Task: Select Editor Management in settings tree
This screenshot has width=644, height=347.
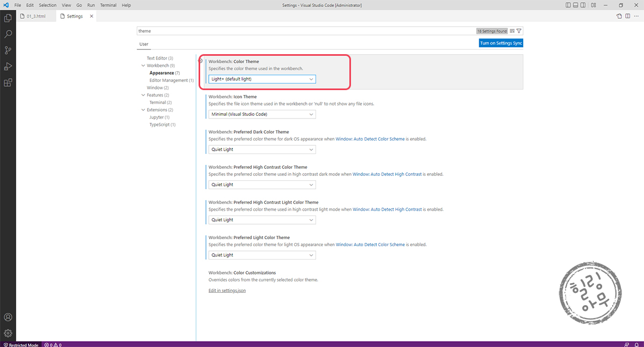Action: (x=172, y=80)
